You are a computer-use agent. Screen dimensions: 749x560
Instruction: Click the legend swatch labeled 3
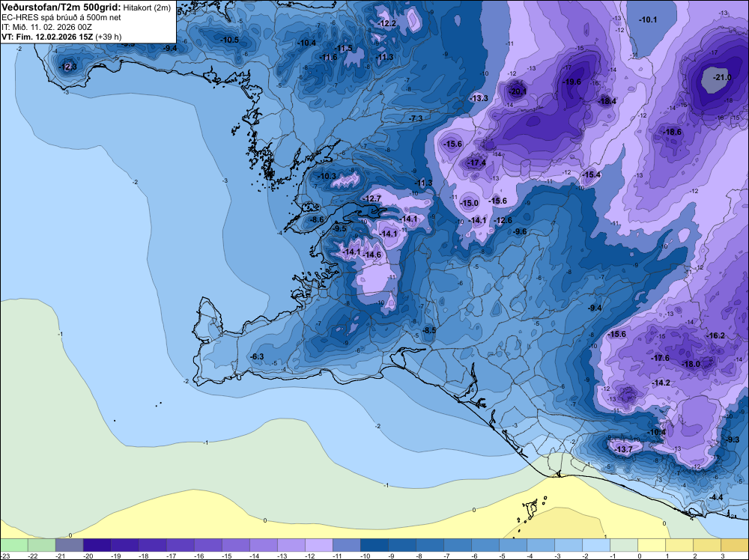pos(734,545)
